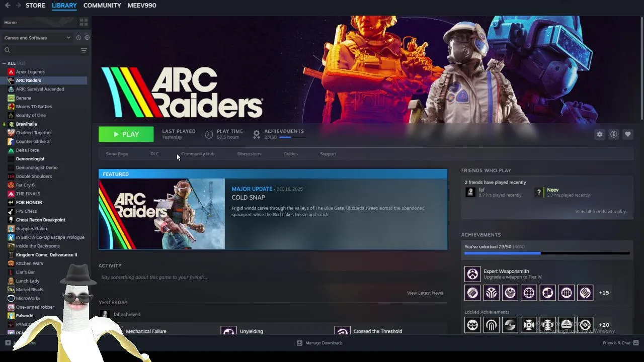This screenshot has width=644, height=362.
Task: Click the small achievements bar beside 23/50
Action: 291,137
